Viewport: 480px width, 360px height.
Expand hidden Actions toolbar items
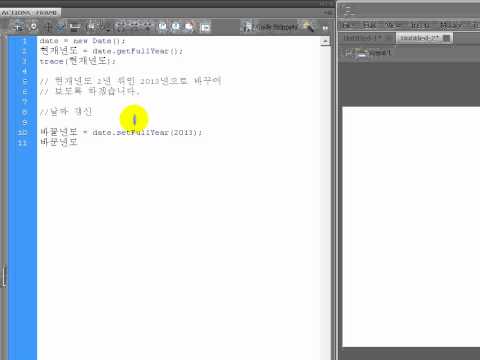coord(325,28)
